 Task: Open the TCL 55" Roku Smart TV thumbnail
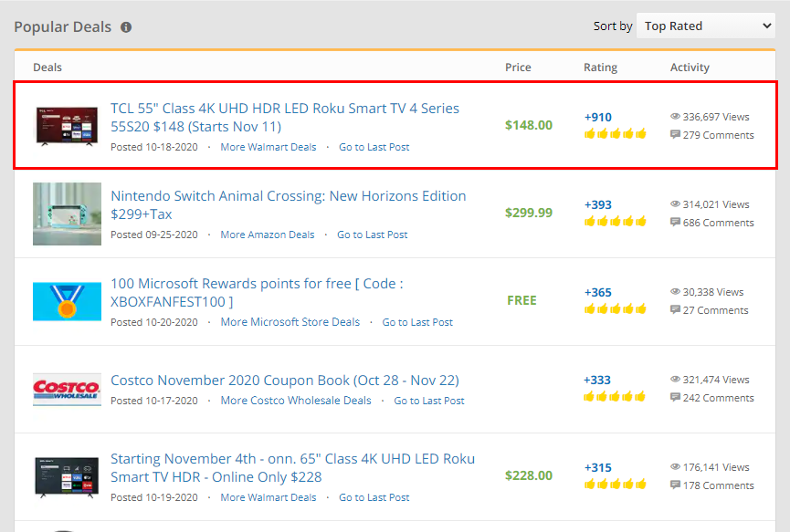67,126
